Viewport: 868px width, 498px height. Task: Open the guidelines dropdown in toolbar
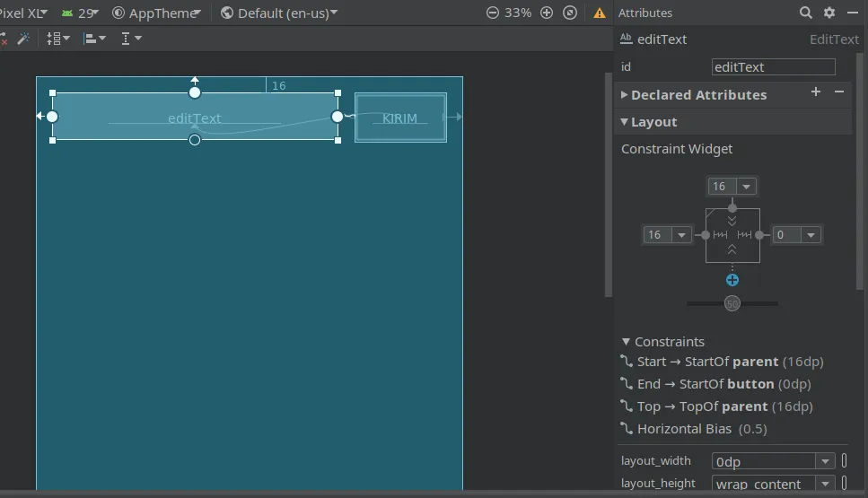(131, 39)
